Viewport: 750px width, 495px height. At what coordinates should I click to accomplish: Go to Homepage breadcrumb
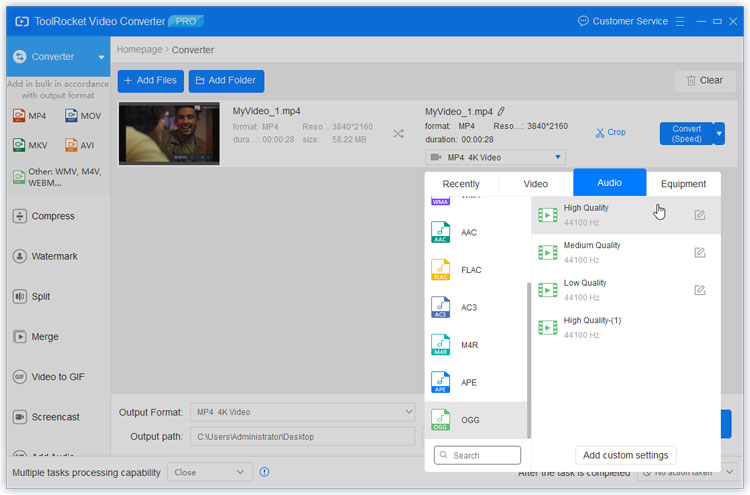coord(139,50)
